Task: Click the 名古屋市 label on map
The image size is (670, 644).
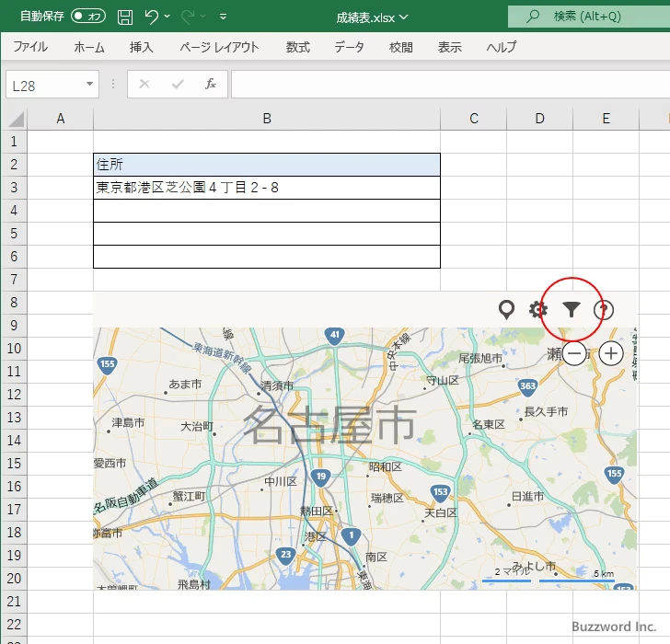Action: point(329,424)
